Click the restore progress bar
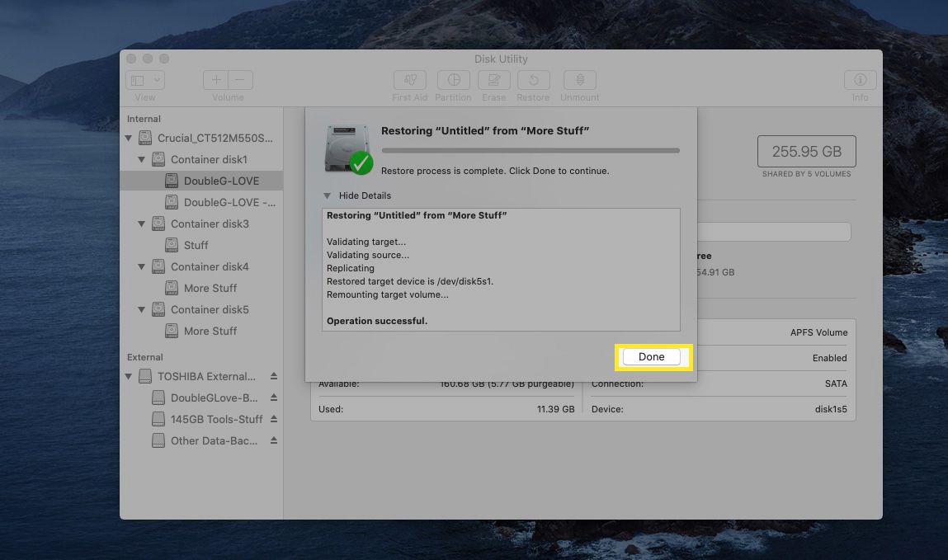 (x=530, y=151)
